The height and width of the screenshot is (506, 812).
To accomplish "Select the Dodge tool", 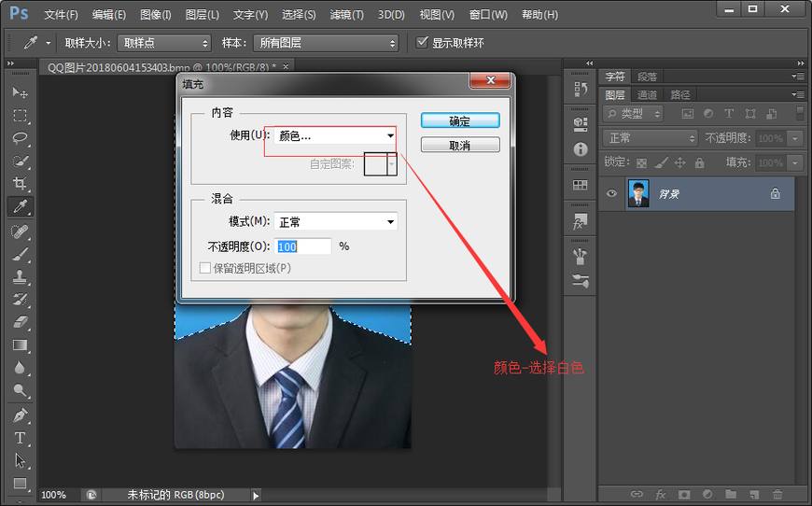I will point(21,391).
